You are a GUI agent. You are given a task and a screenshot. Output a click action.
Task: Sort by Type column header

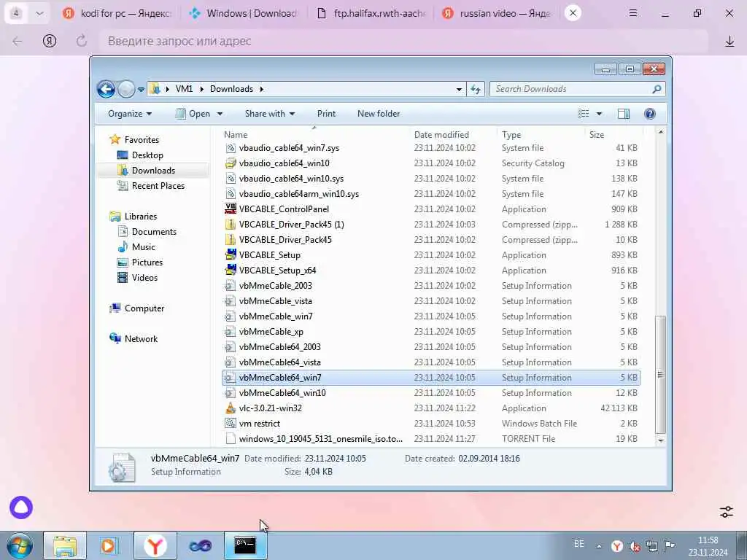point(511,135)
